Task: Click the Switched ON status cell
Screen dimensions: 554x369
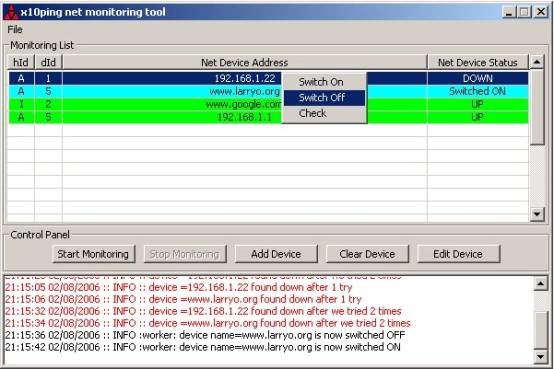Action: [478, 91]
